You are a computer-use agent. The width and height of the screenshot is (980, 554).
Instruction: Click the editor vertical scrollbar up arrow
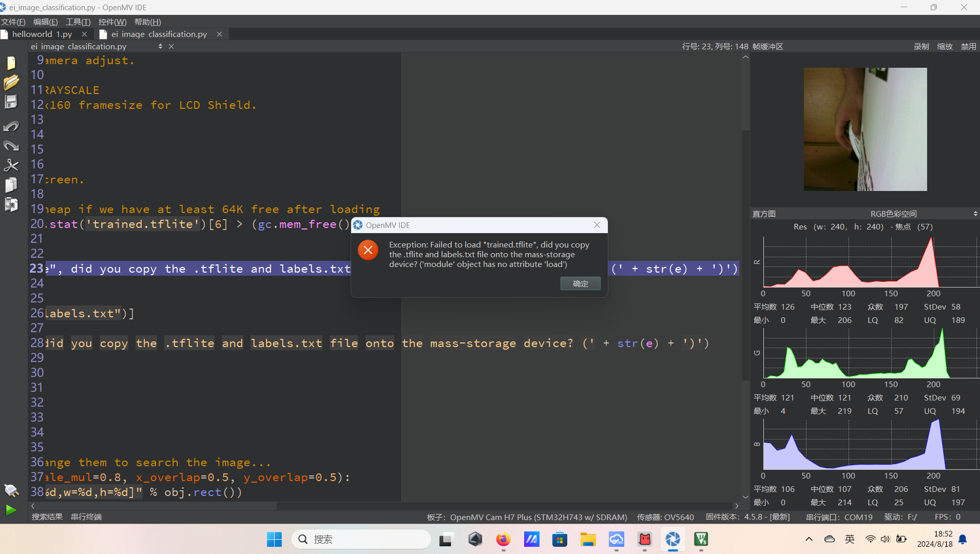pyautogui.click(x=745, y=57)
